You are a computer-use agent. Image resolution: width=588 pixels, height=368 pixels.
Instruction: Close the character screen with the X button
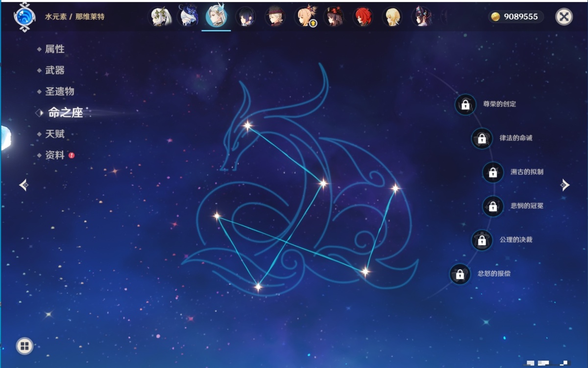click(x=564, y=17)
